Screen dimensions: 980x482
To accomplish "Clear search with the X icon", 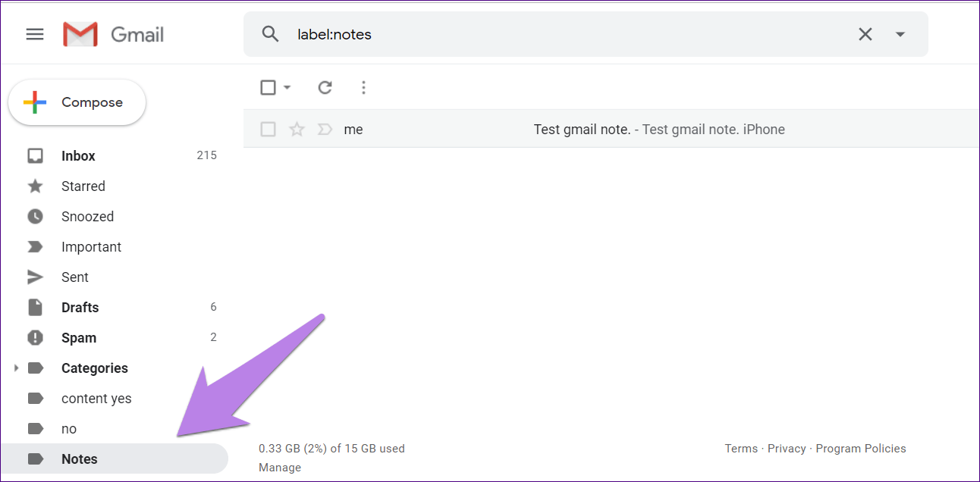I will point(865,34).
